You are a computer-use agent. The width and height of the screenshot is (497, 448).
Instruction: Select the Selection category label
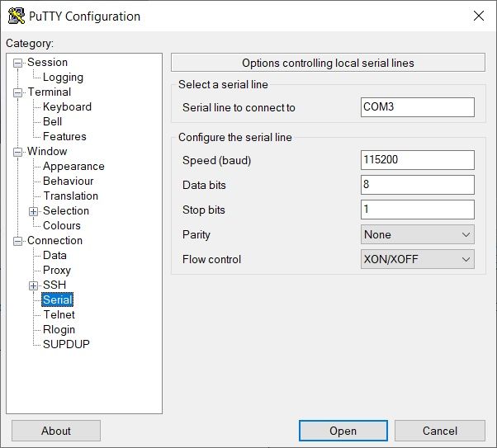(x=66, y=210)
